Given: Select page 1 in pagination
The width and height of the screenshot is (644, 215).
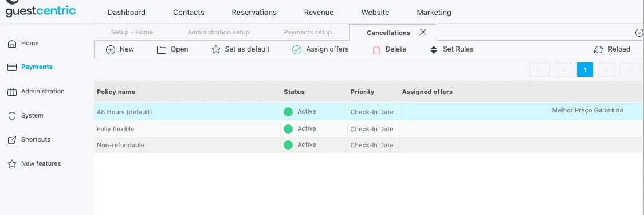Looking at the screenshot, I should coord(585,70).
